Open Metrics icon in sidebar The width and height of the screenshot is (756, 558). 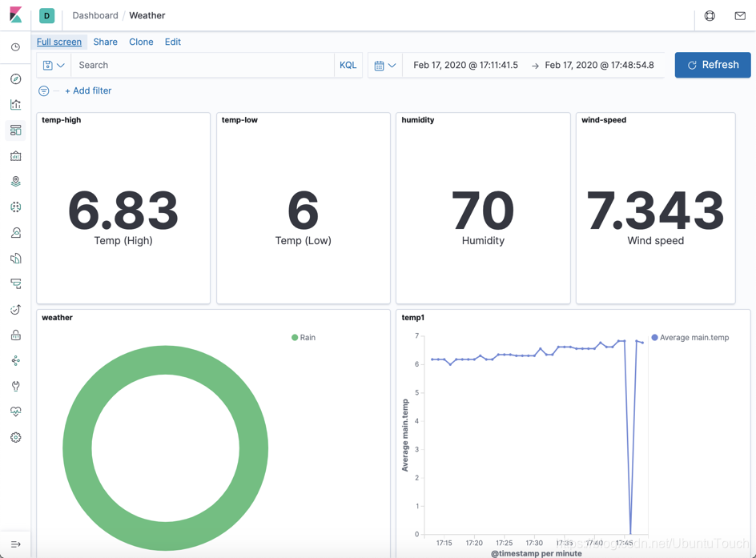15,233
